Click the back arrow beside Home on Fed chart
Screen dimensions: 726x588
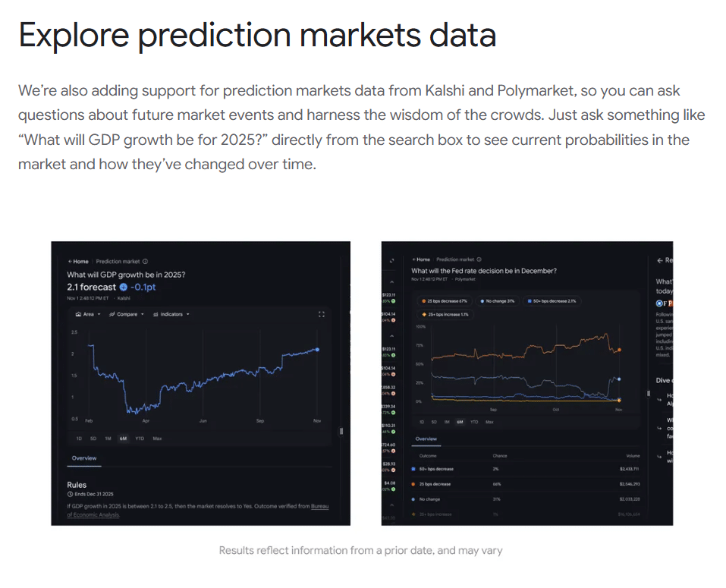414,259
